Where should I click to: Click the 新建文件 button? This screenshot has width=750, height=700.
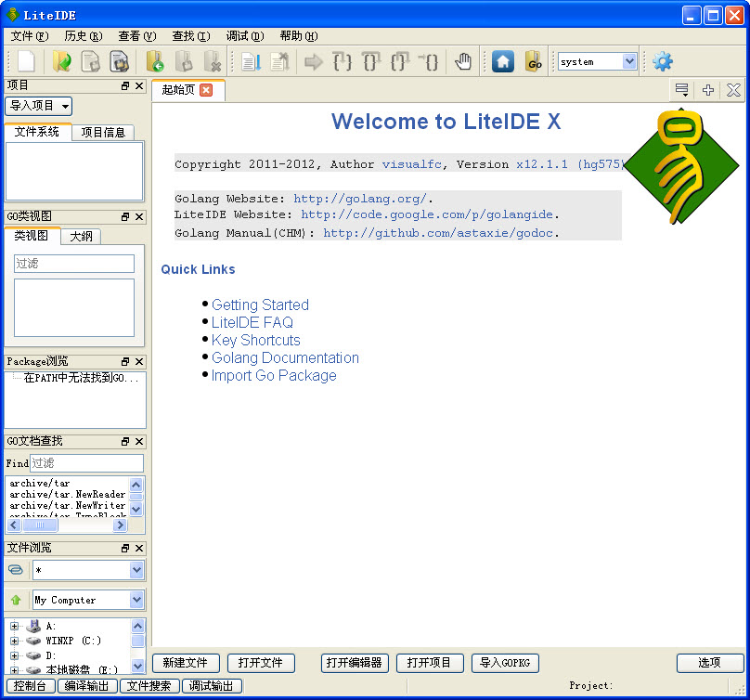tap(186, 663)
